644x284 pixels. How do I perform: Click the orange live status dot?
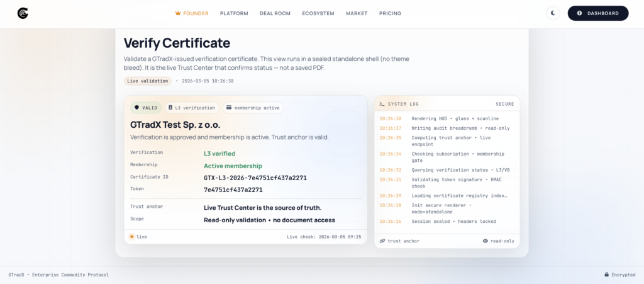131,237
